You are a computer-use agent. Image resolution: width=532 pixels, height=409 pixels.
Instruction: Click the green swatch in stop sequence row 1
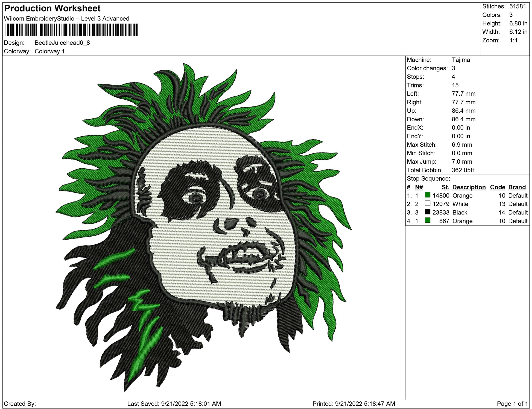[428, 195]
